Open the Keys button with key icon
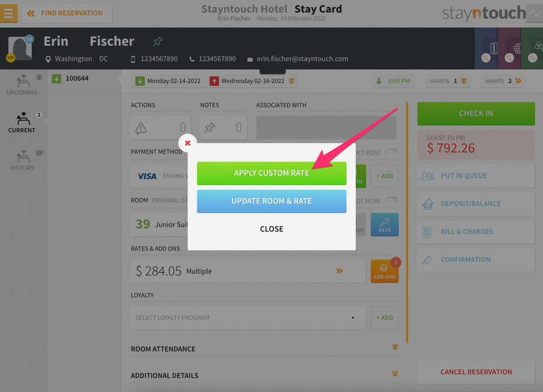This screenshot has width=543, height=392. 384,225
